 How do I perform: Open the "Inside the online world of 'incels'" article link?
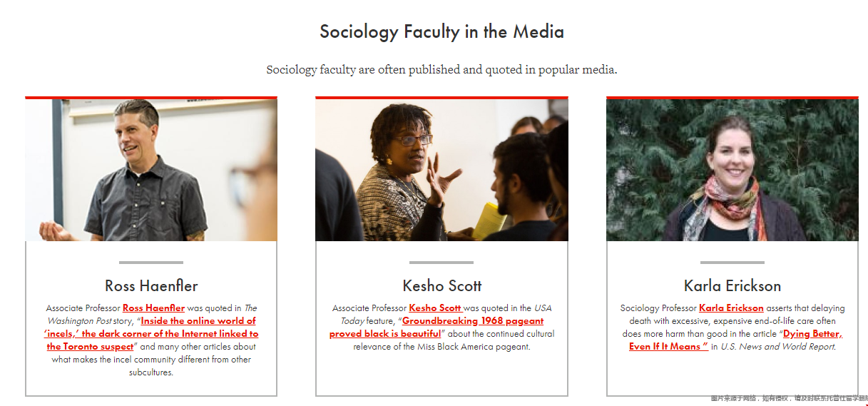tap(152, 334)
